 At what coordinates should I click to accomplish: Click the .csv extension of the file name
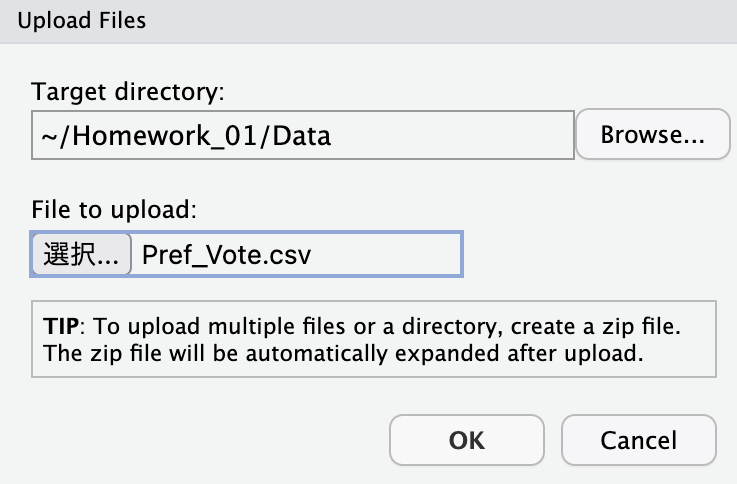tap(290, 256)
